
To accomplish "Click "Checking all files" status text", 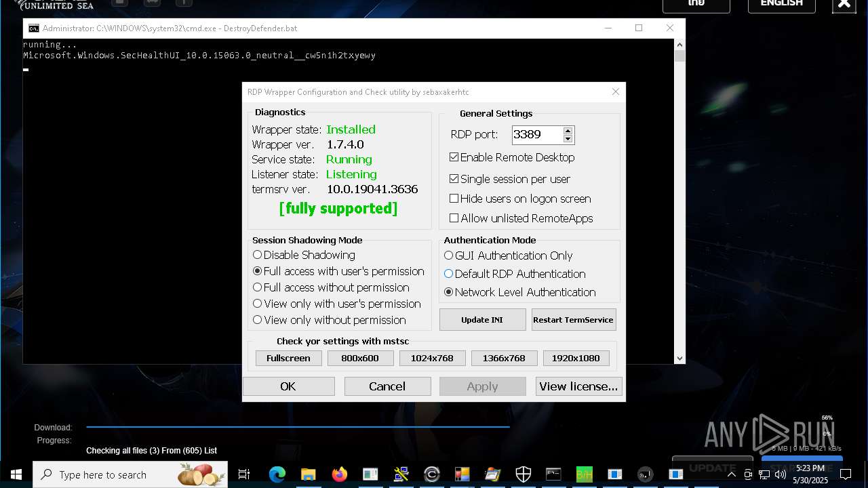I will 152,451.
